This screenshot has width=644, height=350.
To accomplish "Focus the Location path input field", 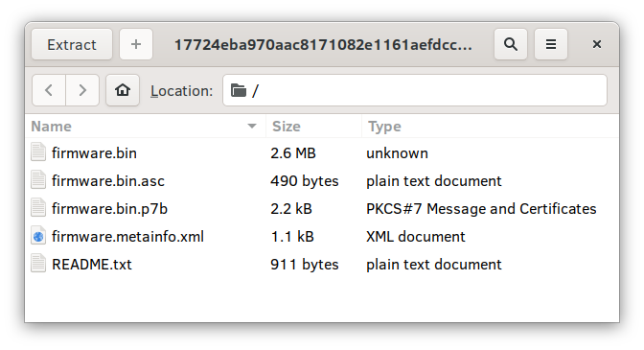I will click(x=415, y=90).
